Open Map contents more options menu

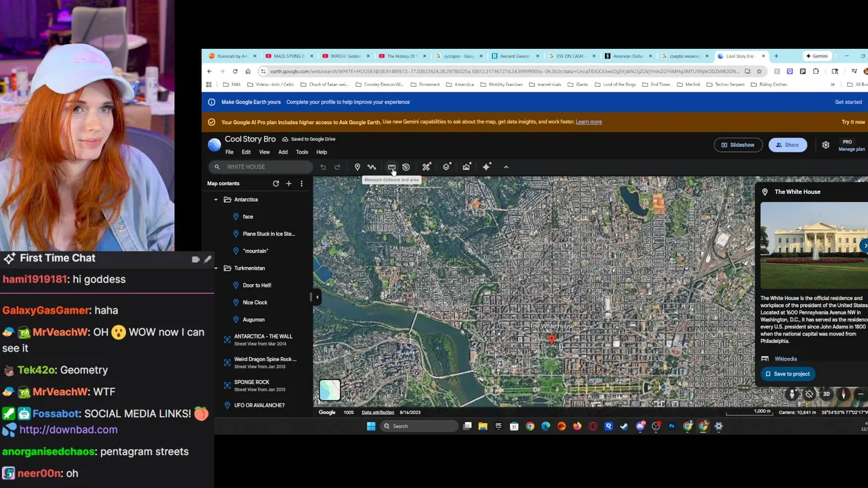pos(302,184)
